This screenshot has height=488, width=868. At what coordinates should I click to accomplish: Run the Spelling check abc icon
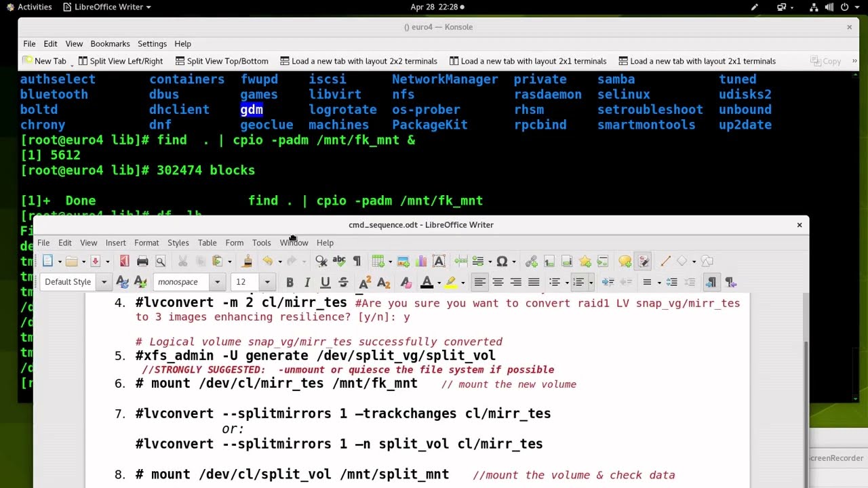coord(339,261)
